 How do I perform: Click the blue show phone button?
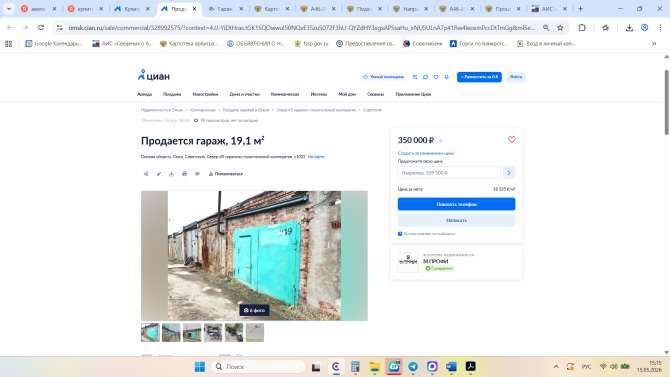[x=456, y=204]
